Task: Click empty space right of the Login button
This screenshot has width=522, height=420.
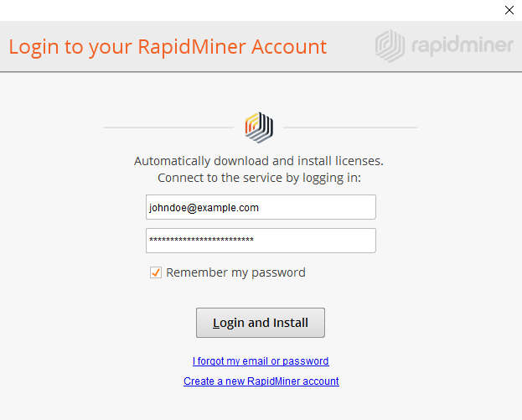Action: [419, 323]
